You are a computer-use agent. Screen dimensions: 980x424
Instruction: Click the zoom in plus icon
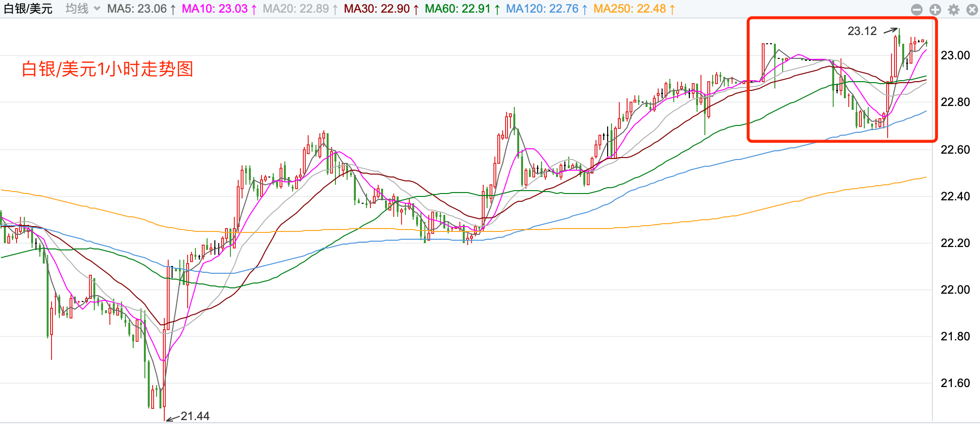pos(935,10)
